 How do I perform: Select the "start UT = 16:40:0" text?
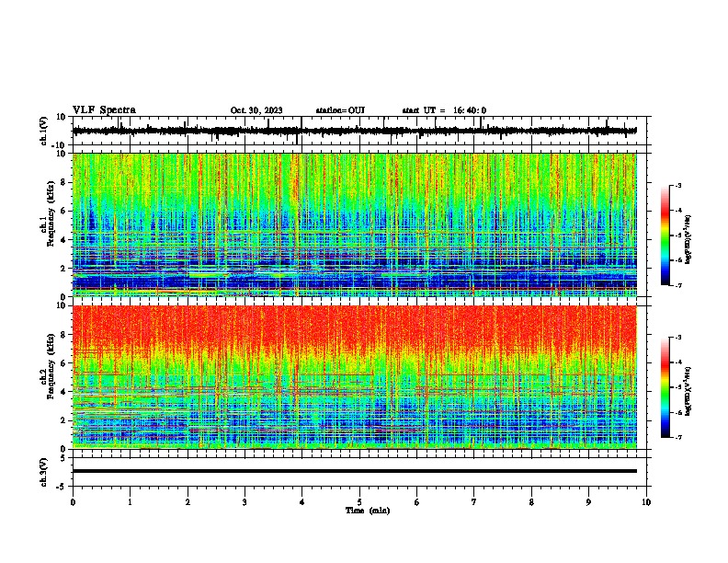click(444, 110)
